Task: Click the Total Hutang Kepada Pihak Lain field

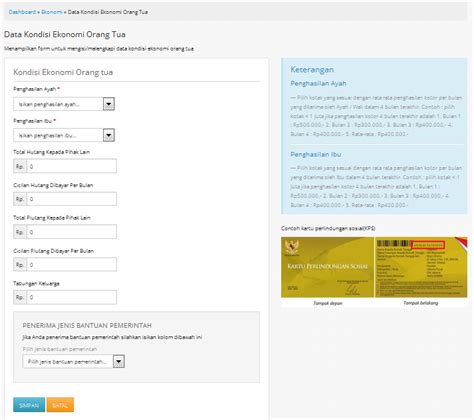Action: (x=72, y=166)
